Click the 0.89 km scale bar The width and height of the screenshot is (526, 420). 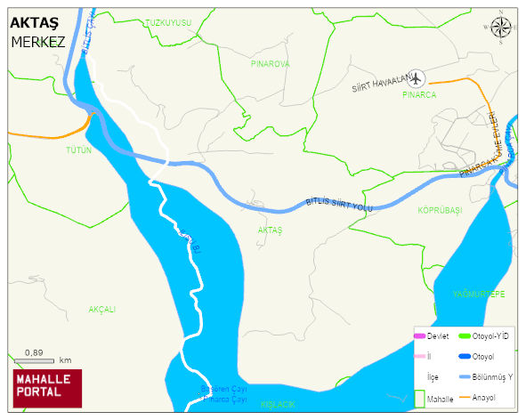tap(34, 361)
